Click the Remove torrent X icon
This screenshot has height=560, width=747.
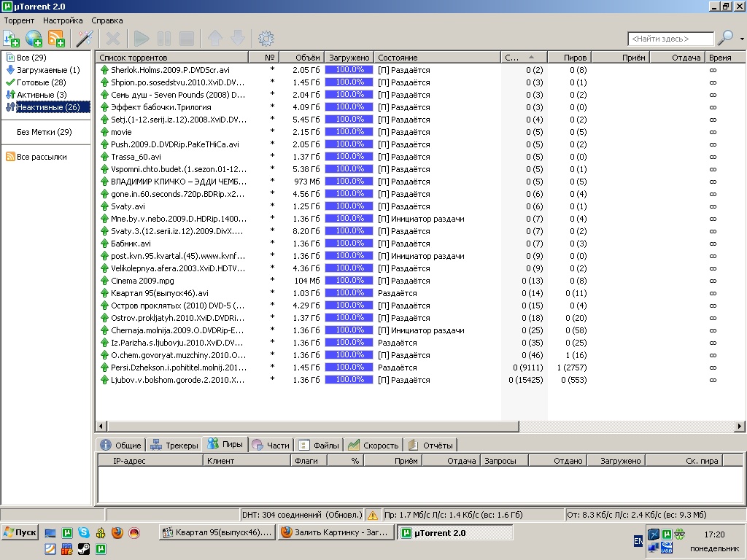(113, 39)
